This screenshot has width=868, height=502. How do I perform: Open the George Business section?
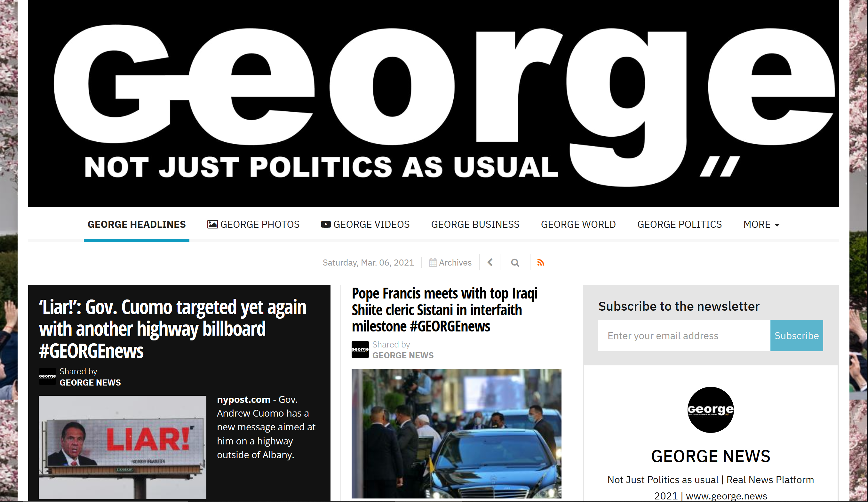[475, 225]
